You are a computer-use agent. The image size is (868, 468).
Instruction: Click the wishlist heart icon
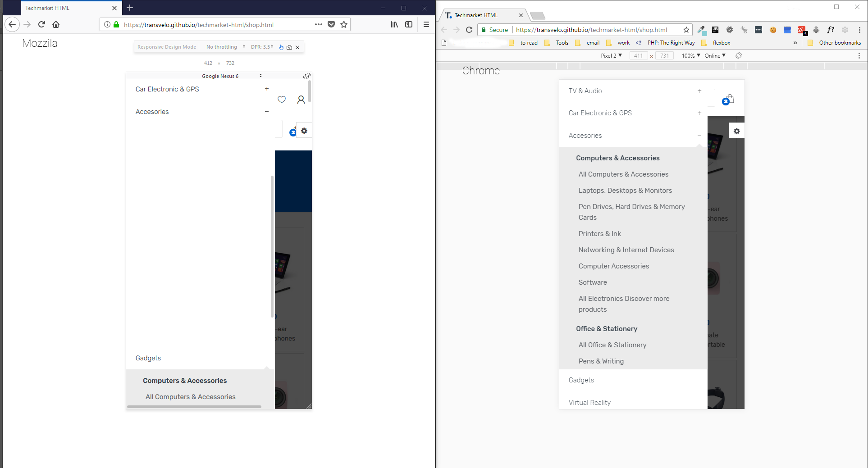tap(282, 100)
